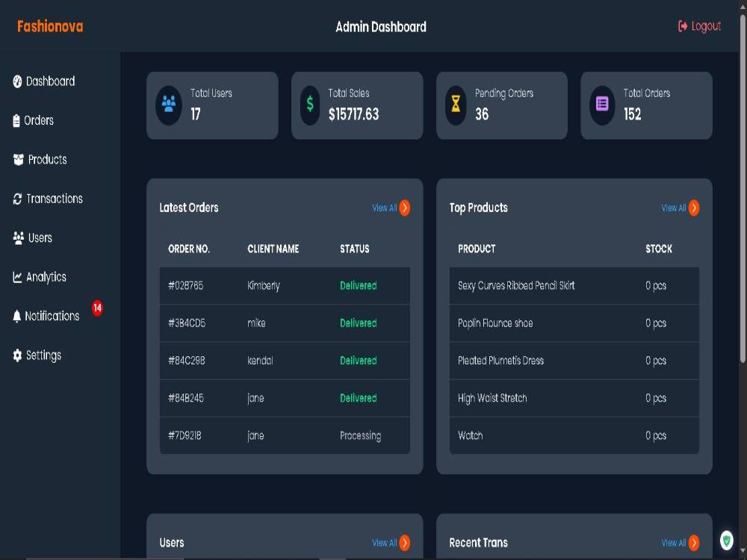Click the Total Sales dollar icon
This screenshot has height=560, width=747.
pos(310,104)
